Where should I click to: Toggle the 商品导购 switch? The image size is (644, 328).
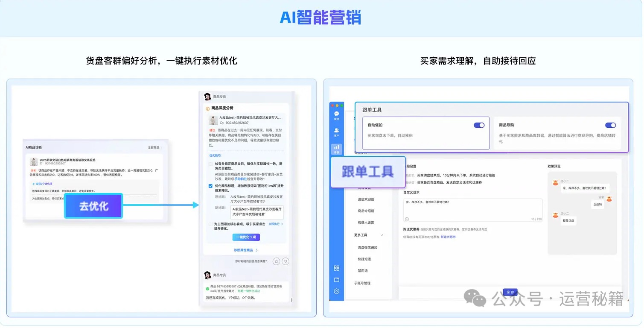(x=611, y=125)
